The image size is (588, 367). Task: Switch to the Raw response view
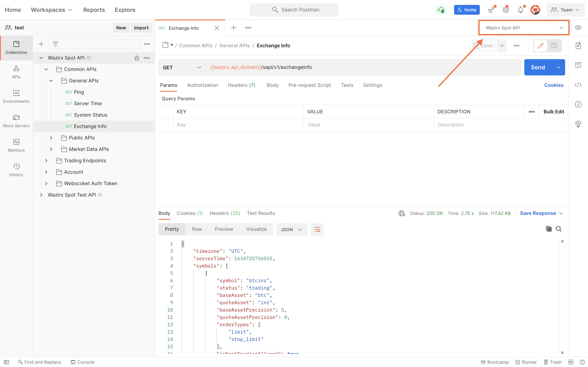point(197,229)
